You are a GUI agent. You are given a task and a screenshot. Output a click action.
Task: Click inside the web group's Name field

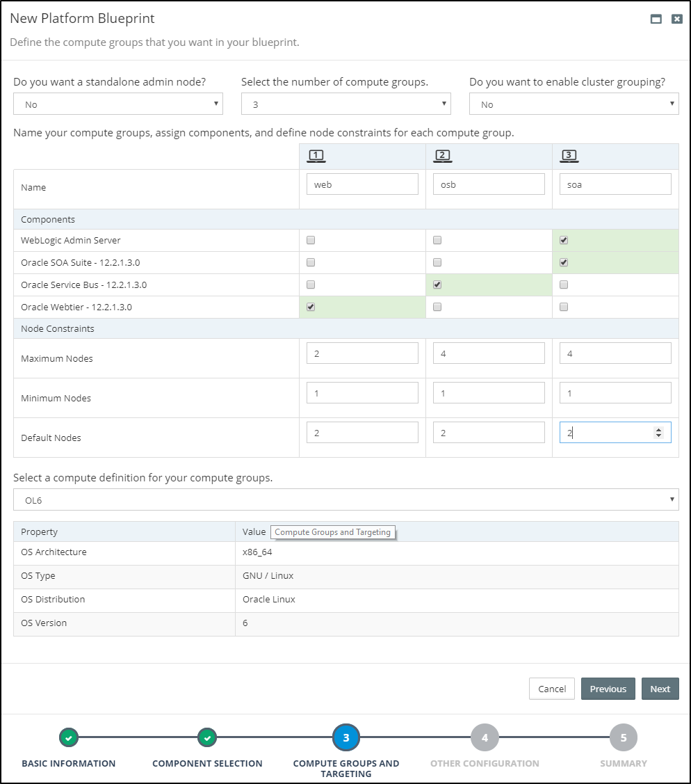click(362, 183)
